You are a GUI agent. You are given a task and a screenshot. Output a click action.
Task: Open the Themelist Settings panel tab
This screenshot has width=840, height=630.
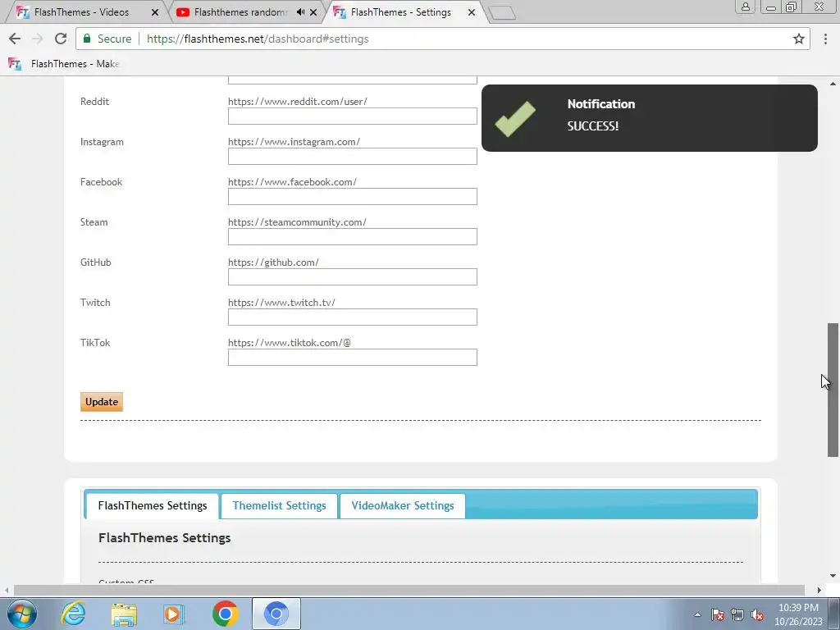pyautogui.click(x=279, y=505)
